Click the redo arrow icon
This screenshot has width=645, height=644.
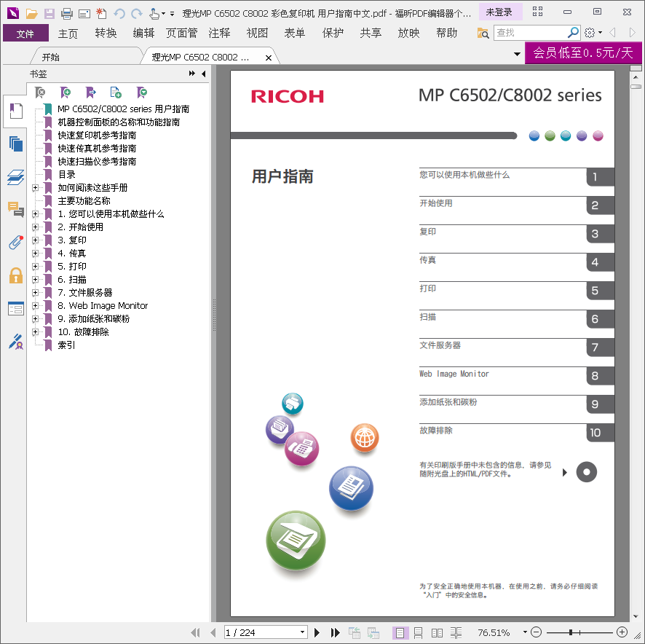click(x=137, y=14)
